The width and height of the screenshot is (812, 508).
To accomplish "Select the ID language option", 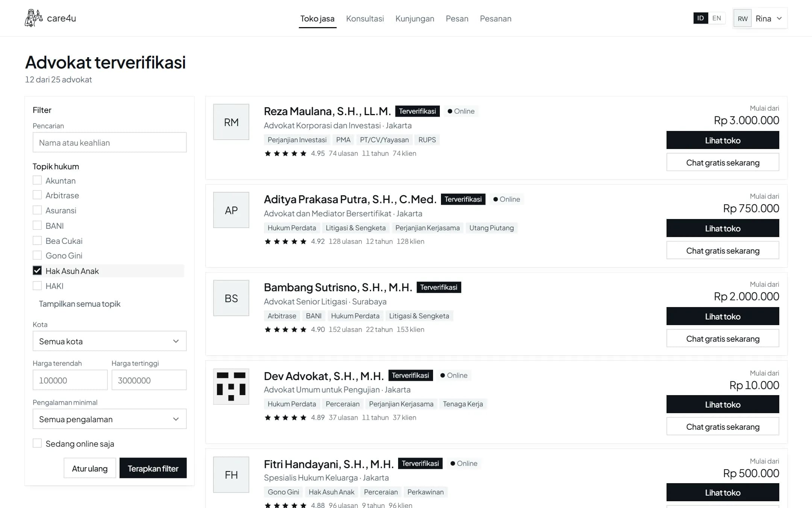I will 700,18.
